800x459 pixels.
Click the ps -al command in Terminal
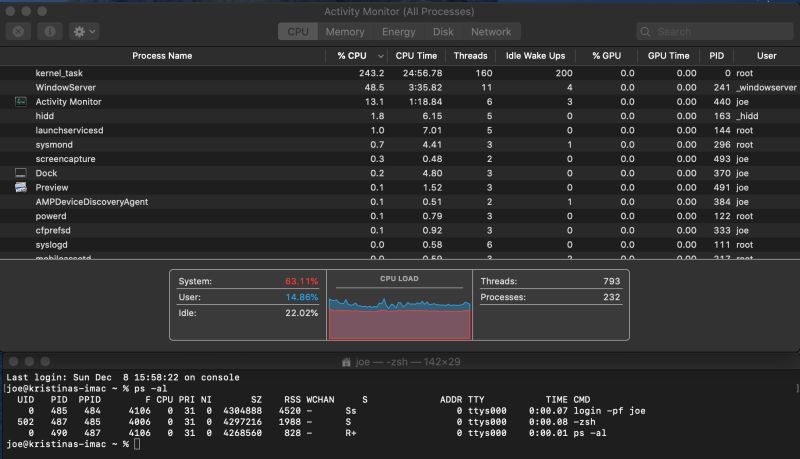tap(151, 389)
